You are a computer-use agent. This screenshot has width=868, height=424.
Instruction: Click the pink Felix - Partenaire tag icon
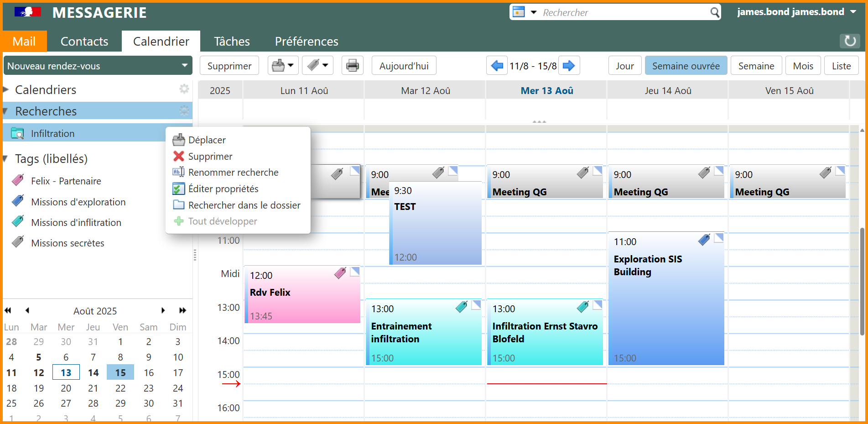18,181
